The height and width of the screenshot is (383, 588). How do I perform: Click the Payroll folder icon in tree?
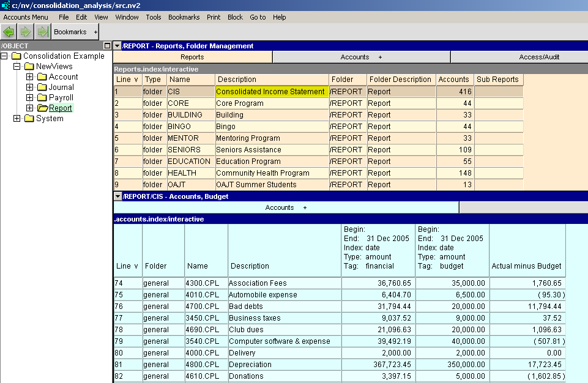click(42, 98)
